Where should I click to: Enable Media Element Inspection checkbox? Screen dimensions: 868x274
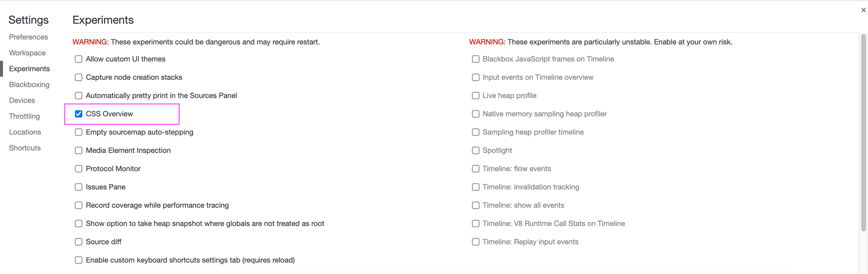pyautogui.click(x=79, y=150)
